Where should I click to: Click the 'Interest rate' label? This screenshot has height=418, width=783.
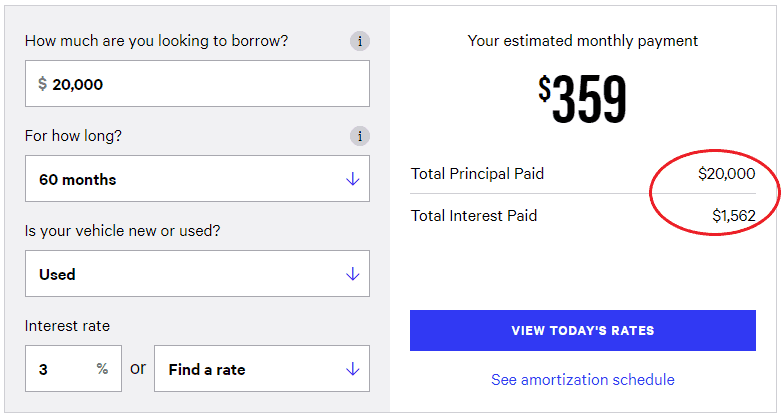pos(67,326)
